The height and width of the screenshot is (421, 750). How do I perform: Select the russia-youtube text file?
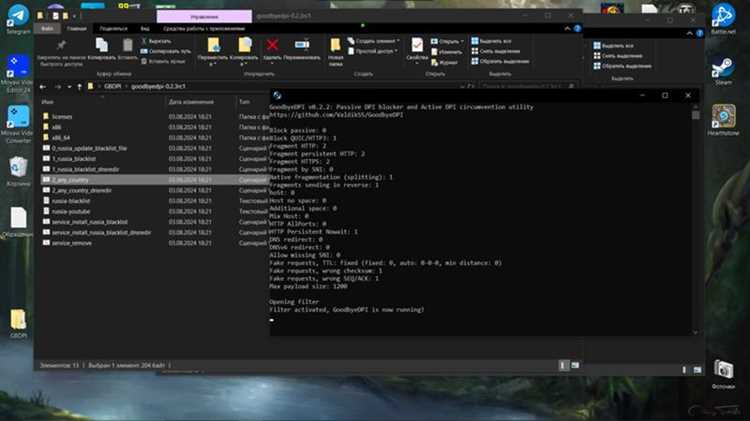click(x=71, y=211)
